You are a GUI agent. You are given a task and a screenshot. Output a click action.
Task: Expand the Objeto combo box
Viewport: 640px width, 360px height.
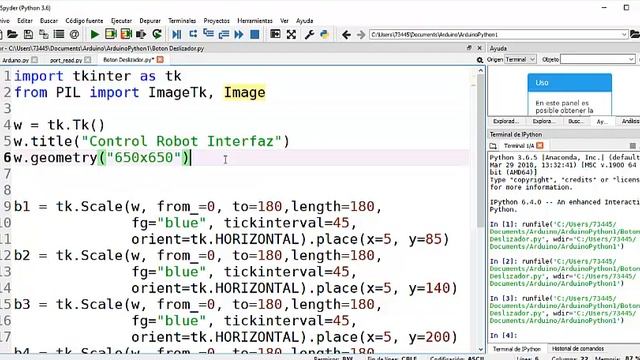tap(631, 60)
